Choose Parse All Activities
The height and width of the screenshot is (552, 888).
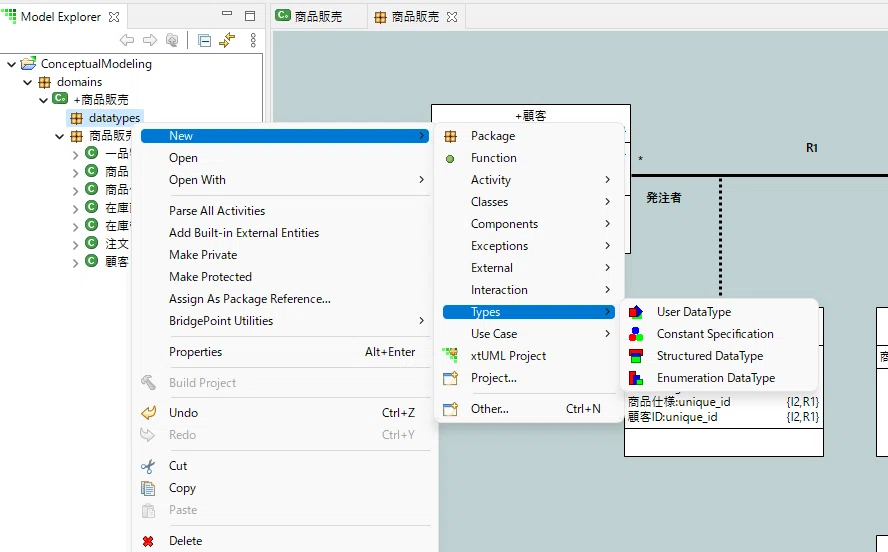click(x=285, y=211)
